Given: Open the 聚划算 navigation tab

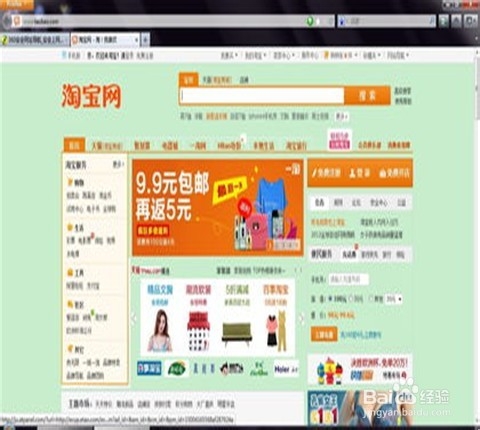Looking at the screenshot, I should click(141, 146).
